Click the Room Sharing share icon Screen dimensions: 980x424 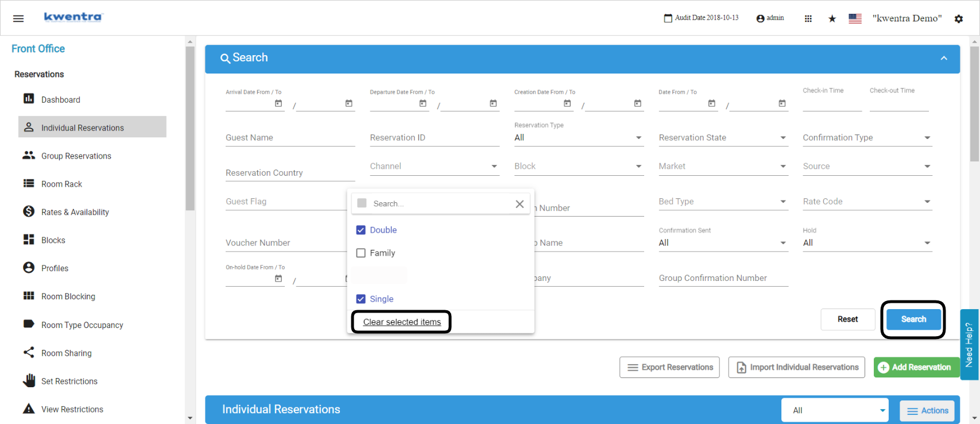(29, 352)
